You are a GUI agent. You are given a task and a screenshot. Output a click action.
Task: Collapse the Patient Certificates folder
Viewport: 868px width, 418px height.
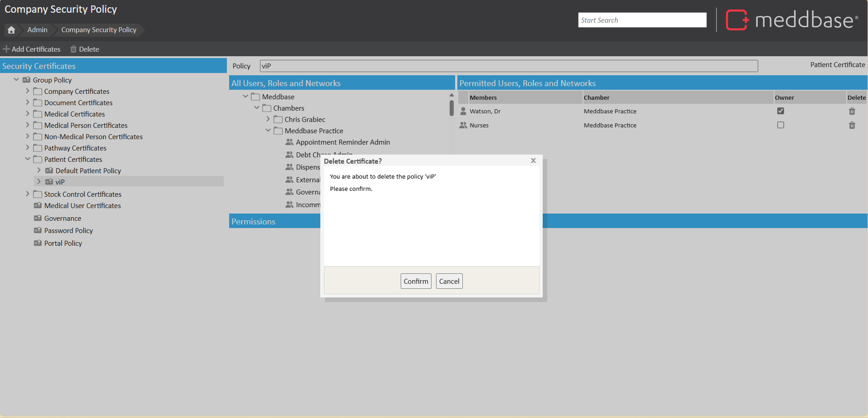[x=27, y=159]
